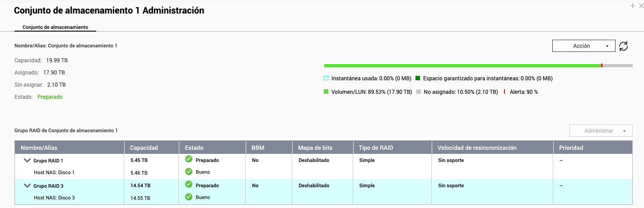Select the Host NAS: Disco 1 row
This screenshot has width=644, height=208.
[54, 172]
